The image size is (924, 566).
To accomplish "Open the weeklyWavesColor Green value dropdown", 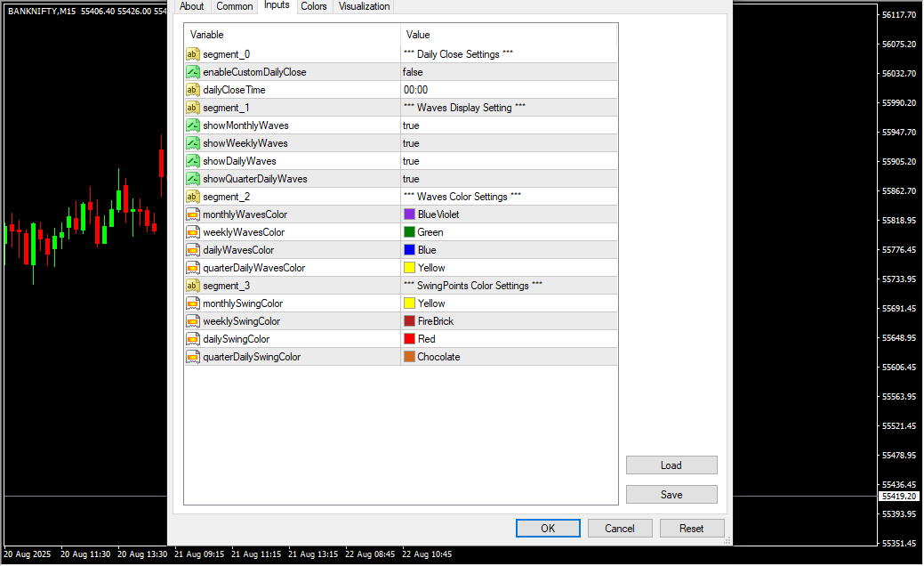I will (508, 232).
